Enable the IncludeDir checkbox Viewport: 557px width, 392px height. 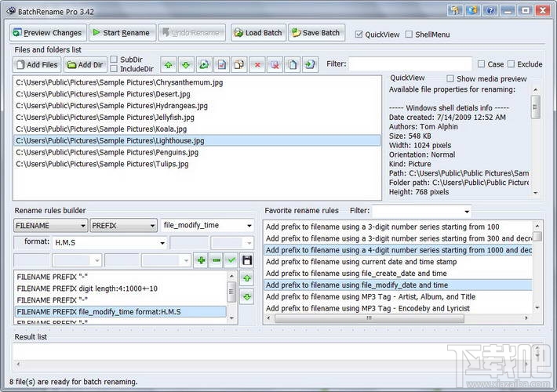(114, 69)
